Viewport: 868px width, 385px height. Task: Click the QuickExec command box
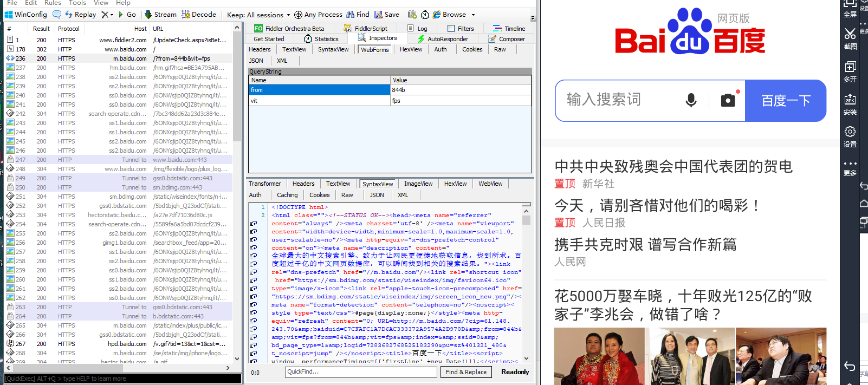point(122,379)
